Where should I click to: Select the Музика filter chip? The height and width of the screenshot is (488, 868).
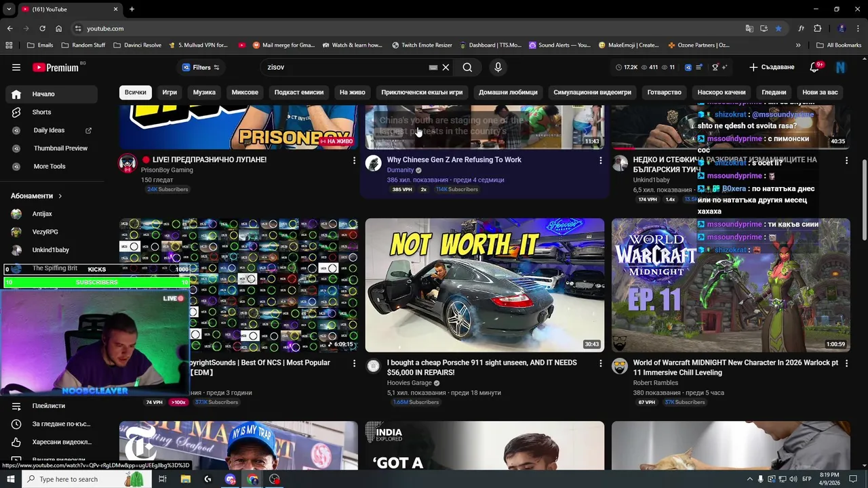tap(204, 92)
